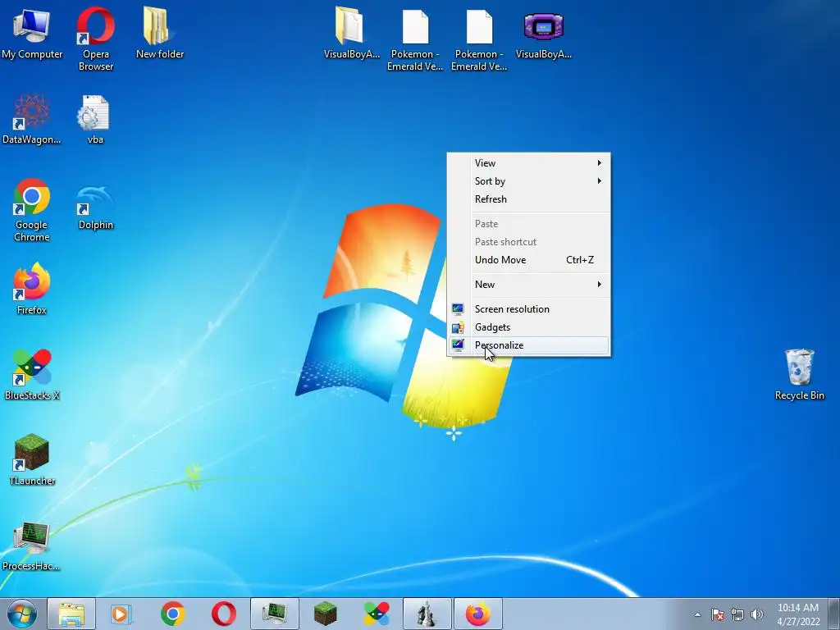Expand the New submenu
The height and width of the screenshot is (630, 840).
pos(529,285)
